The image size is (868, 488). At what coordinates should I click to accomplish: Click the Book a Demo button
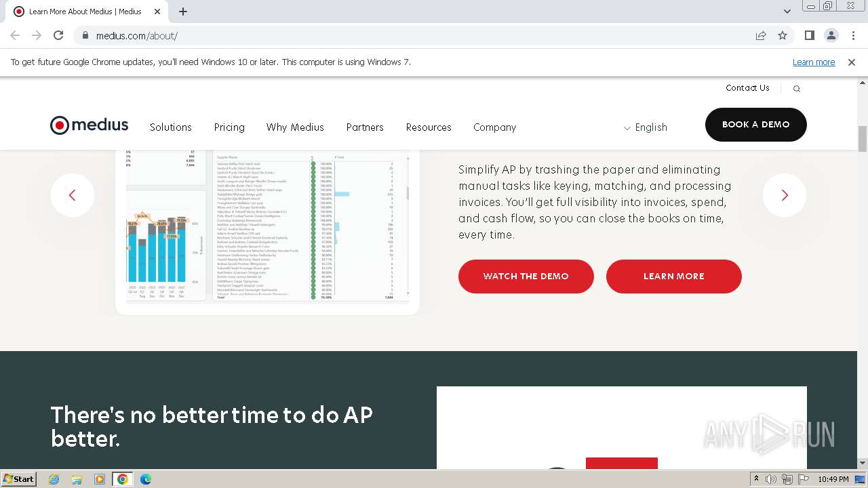click(x=756, y=125)
